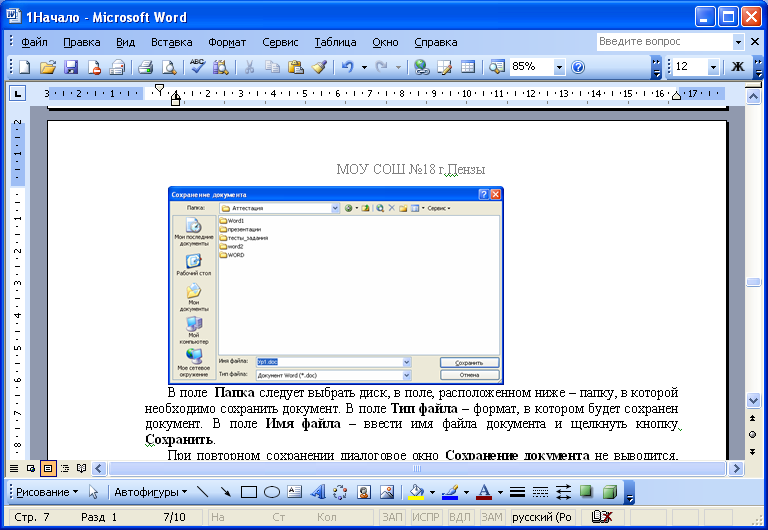
Task: Insert diagram or organization chart
Action: (x=340, y=492)
